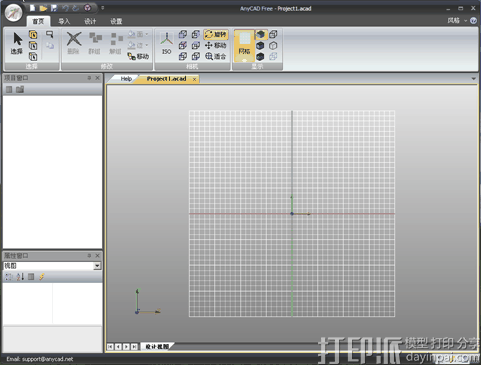Open the help question mark icon
The height and width of the screenshot is (365, 481).
point(473,21)
